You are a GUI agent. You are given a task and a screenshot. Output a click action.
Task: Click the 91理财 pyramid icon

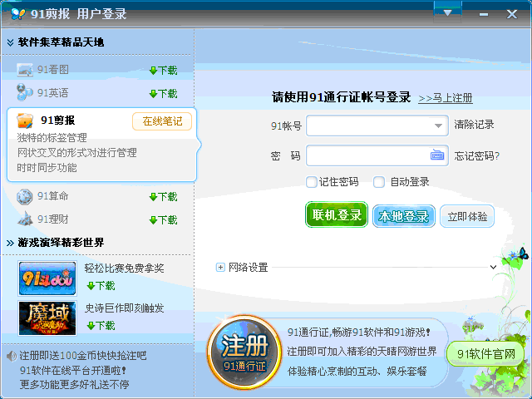click(x=25, y=219)
